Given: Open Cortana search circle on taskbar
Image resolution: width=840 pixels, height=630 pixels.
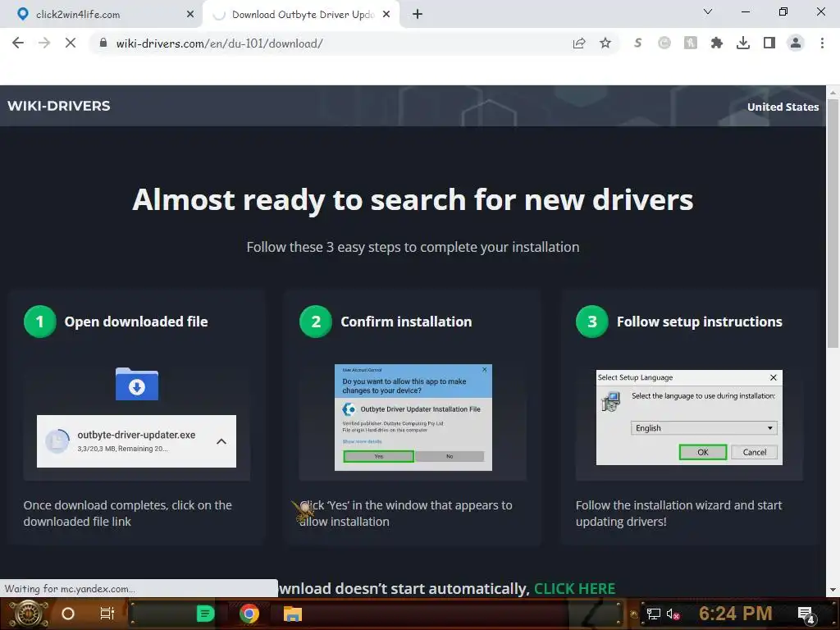Looking at the screenshot, I should (68, 614).
